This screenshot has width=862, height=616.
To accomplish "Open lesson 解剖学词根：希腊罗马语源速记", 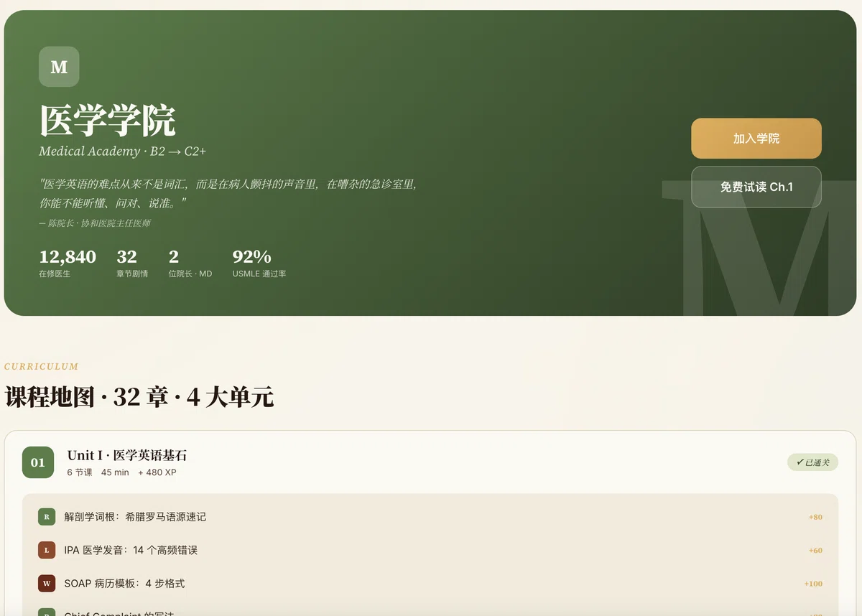I will point(430,517).
